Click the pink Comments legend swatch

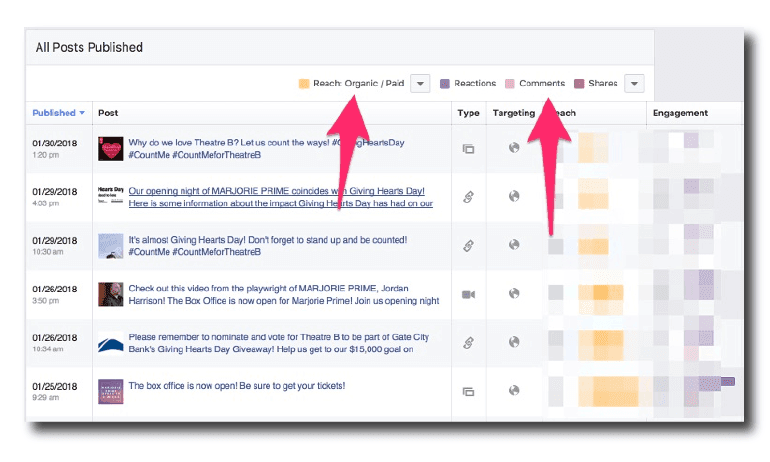pos(510,83)
